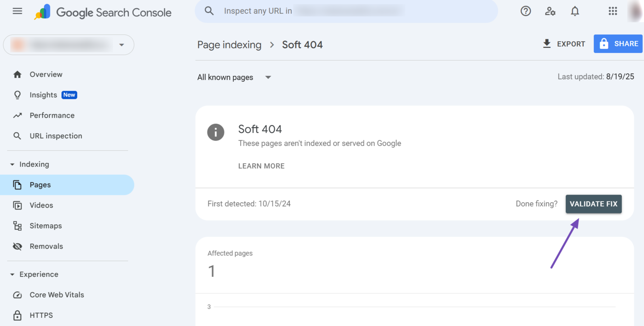Click the SHARE button
Screen dimensions: 644x326
tap(618, 44)
